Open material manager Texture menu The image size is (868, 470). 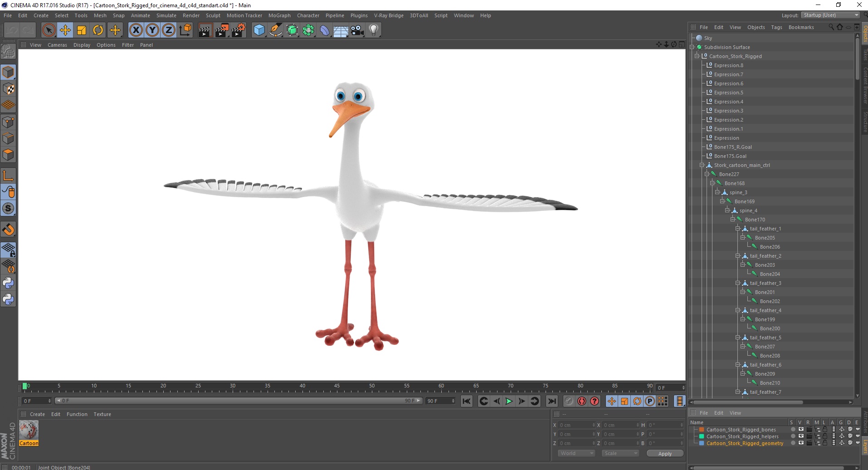pos(102,414)
